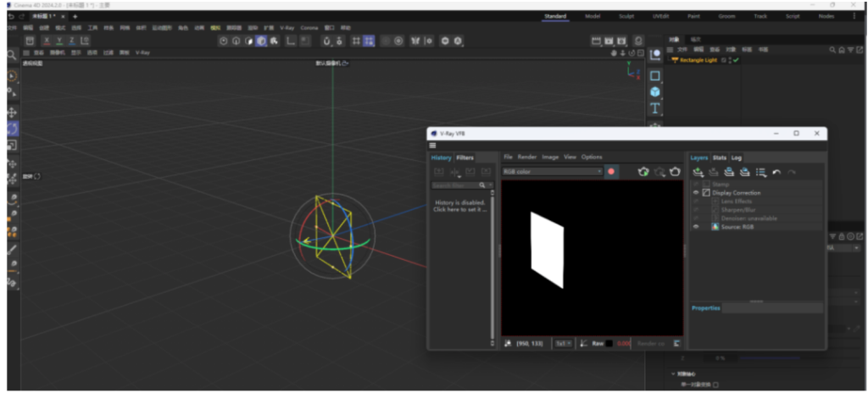Toggle visibility eye of Source: RGB layer
Screen dimensions: 868x393
point(696,227)
